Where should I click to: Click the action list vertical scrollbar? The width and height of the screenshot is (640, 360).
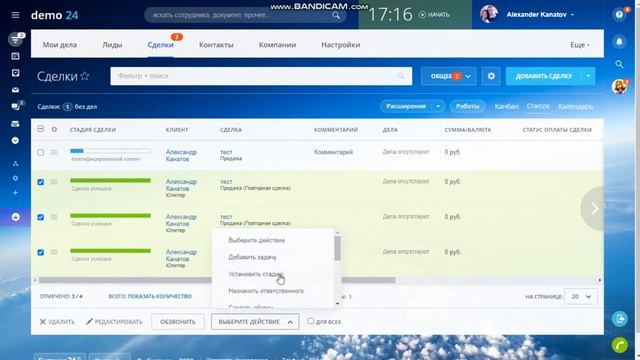[x=337, y=248]
